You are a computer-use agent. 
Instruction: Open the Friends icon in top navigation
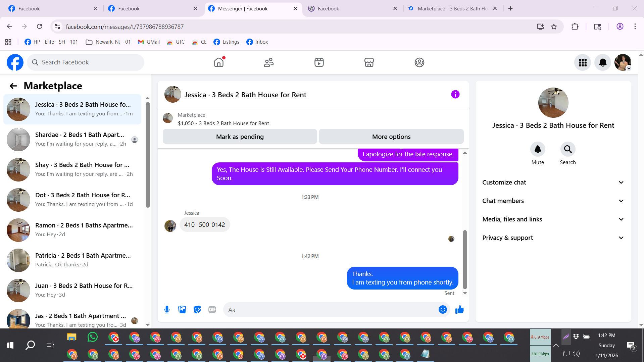click(269, 62)
